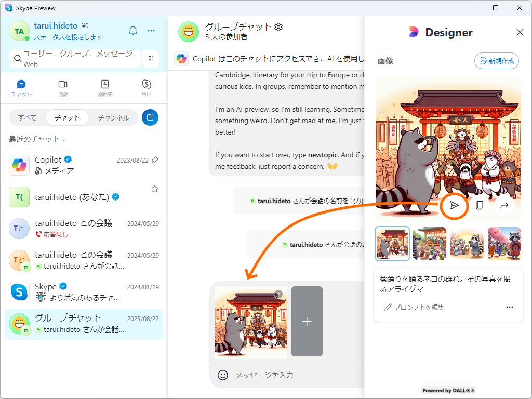
Task: Open the tarui.hideto (あなた) chat
Action: pos(84,197)
